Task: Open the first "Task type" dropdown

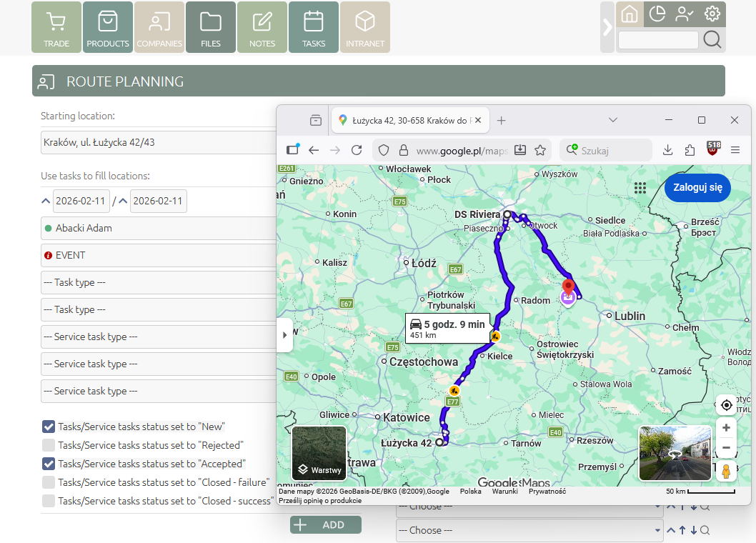Action: click(157, 282)
